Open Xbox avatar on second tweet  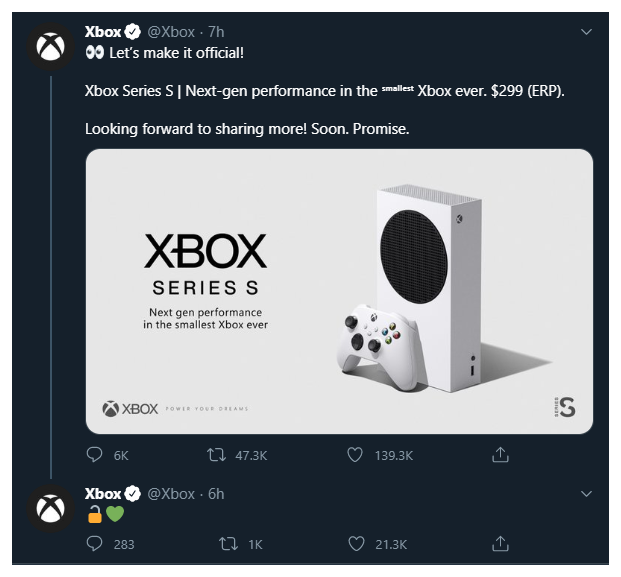tap(50, 508)
